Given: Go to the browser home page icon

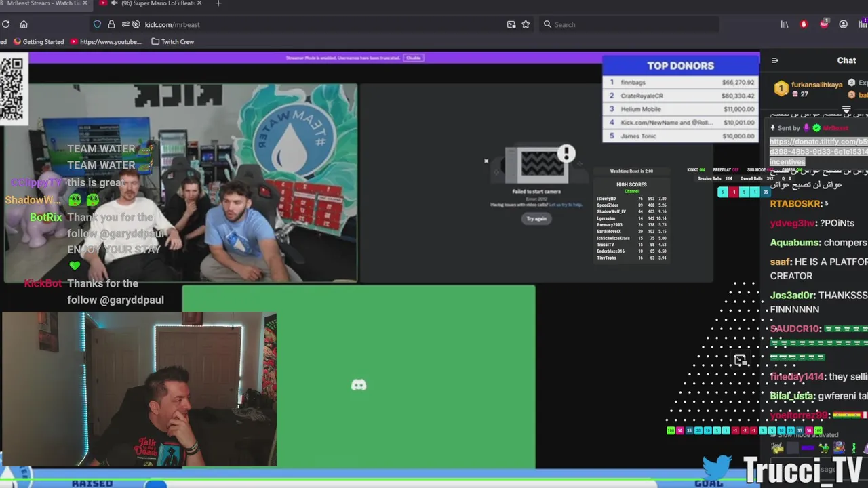Looking at the screenshot, I should [24, 24].
